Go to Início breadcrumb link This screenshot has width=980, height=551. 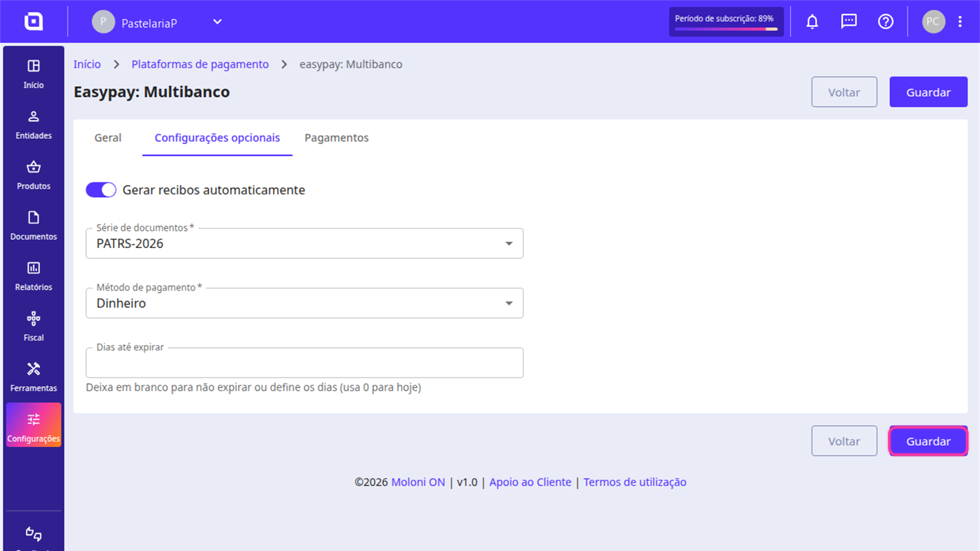coord(87,64)
